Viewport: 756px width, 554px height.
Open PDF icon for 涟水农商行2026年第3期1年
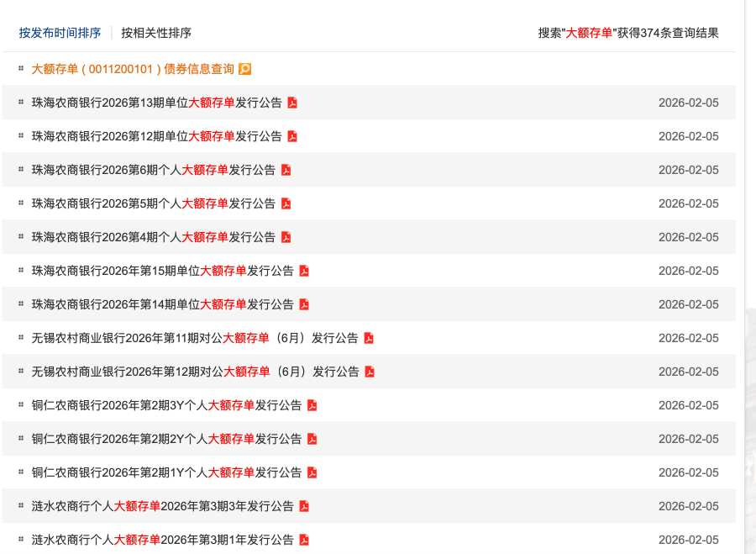coord(304,540)
